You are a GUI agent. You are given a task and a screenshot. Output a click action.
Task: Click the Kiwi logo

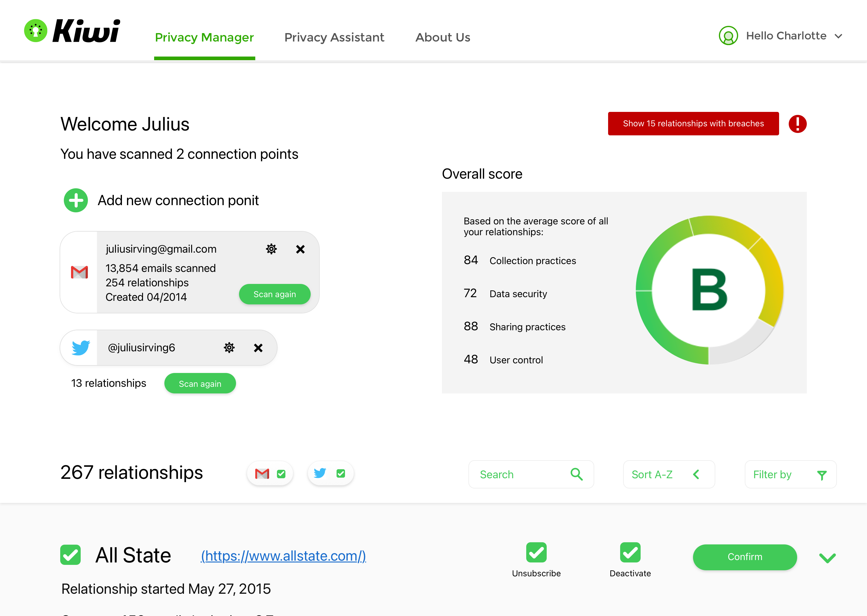point(72,31)
